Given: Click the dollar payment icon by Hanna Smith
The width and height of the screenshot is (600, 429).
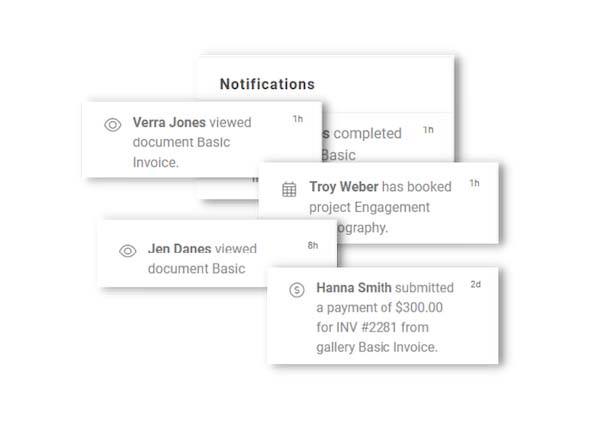Looking at the screenshot, I should coord(296,289).
